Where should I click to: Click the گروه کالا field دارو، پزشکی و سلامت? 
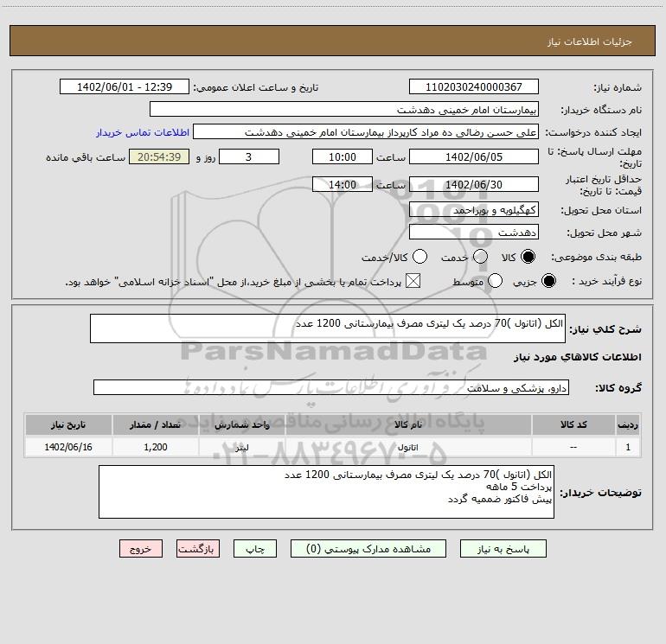point(331,387)
